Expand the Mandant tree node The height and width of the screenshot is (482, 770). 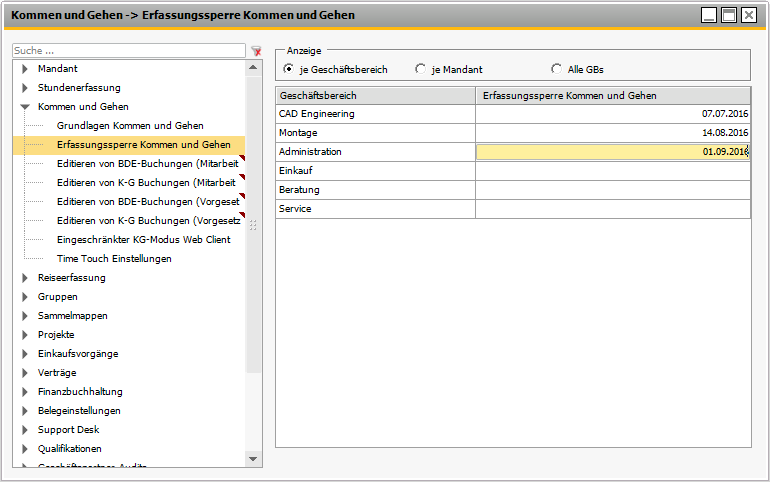click(x=25, y=69)
